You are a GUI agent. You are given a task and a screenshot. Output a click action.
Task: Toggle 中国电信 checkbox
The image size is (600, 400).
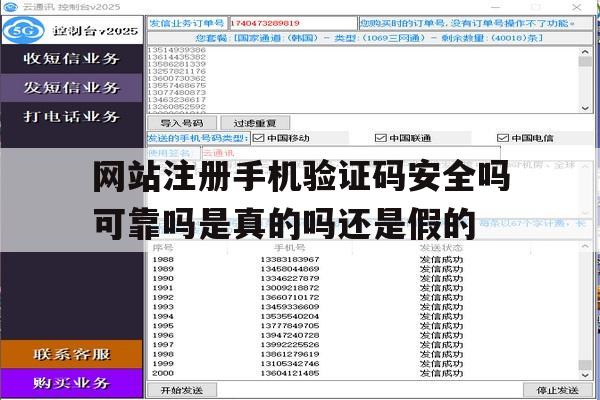[x=502, y=138]
